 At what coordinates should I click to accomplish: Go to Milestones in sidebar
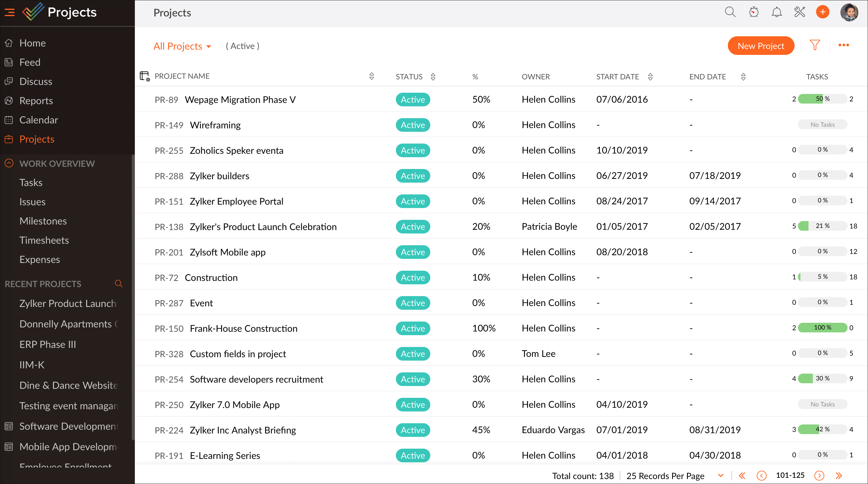coord(43,221)
